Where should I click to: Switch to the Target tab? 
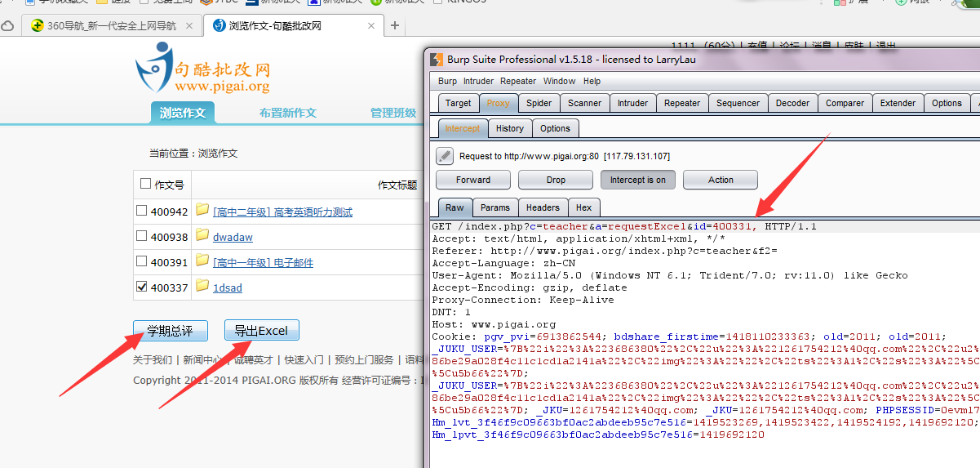[x=458, y=103]
